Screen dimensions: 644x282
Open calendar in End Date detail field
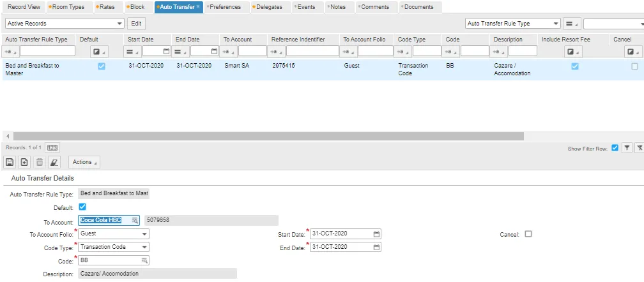[x=377, y=247]
